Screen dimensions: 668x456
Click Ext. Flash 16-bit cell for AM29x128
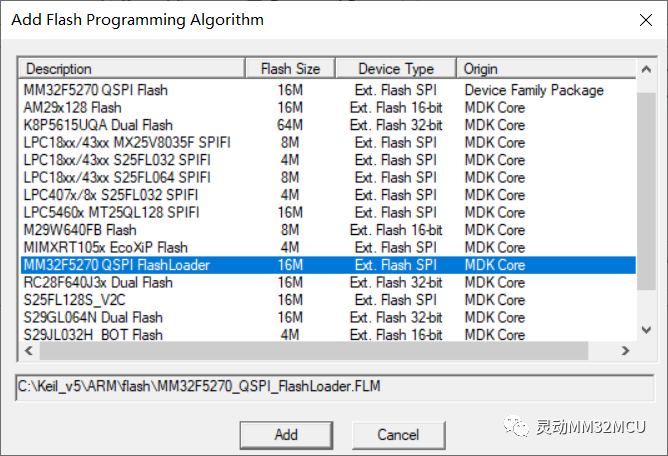pos(396,108)
